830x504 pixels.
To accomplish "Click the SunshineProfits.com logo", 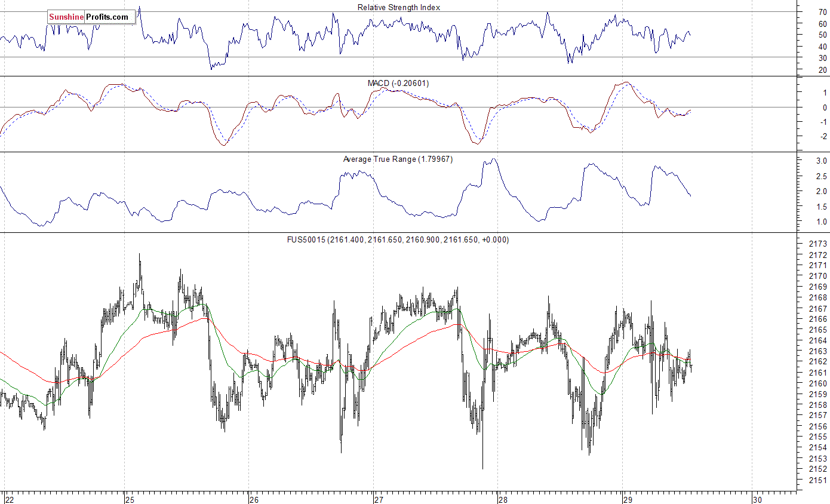I will click(91, 17).
